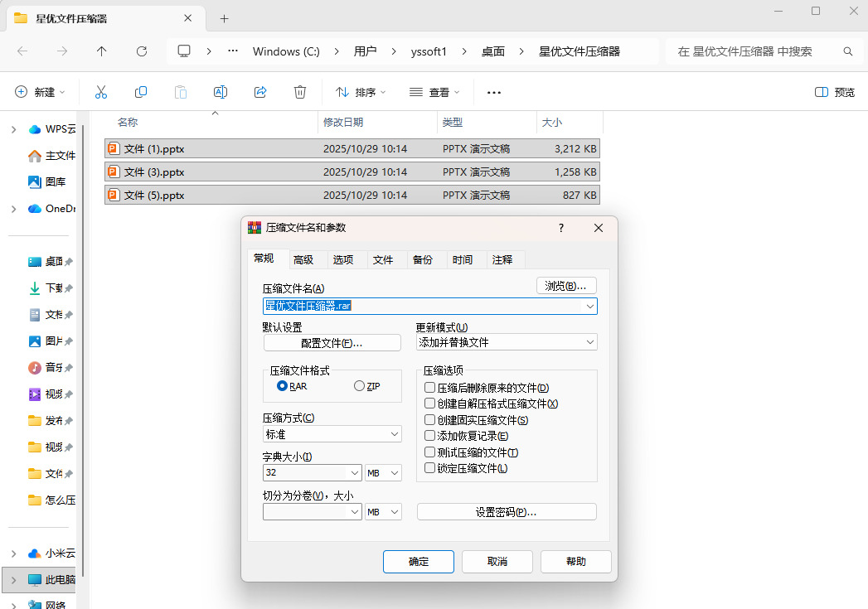868x609 pixels.
Task: Expand the 查看 view dropdown
Action: tap(457, 92)
